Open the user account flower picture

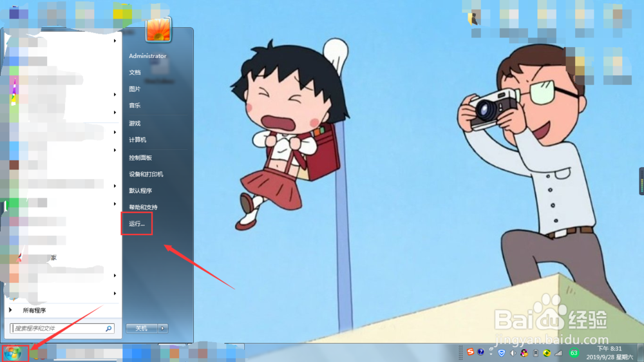click(x=158, y=29)
